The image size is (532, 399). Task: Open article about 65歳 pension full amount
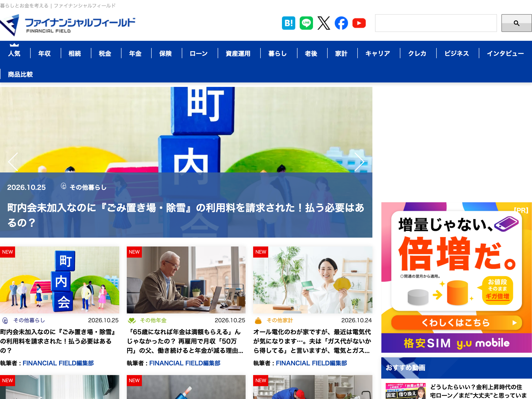[185, 341]
